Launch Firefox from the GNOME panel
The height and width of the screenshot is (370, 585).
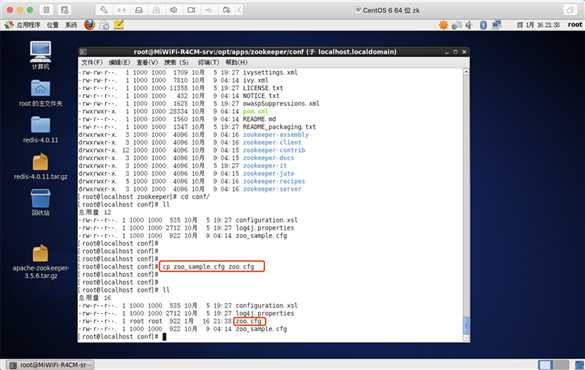click(x=90, y=25)
